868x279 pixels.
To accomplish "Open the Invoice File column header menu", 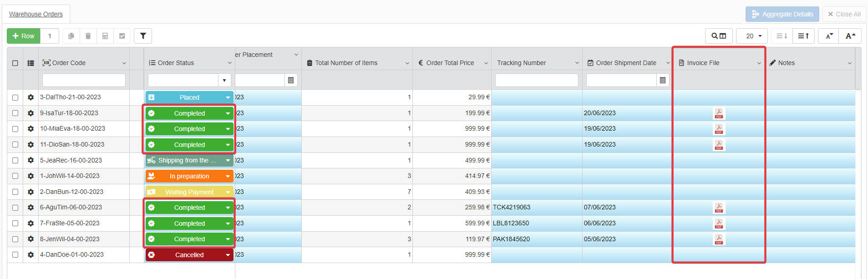I will [759, 63].
